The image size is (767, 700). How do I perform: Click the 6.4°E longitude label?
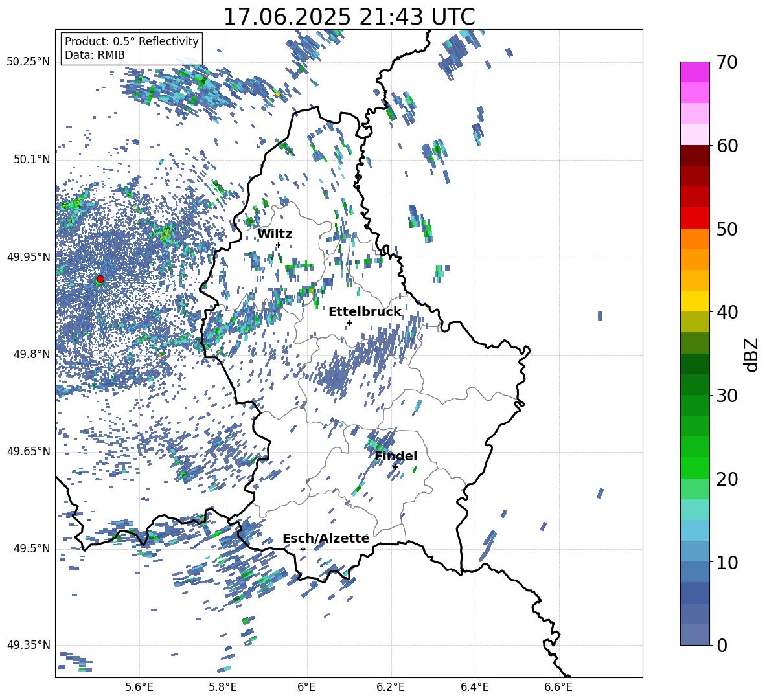click(474, 687)
